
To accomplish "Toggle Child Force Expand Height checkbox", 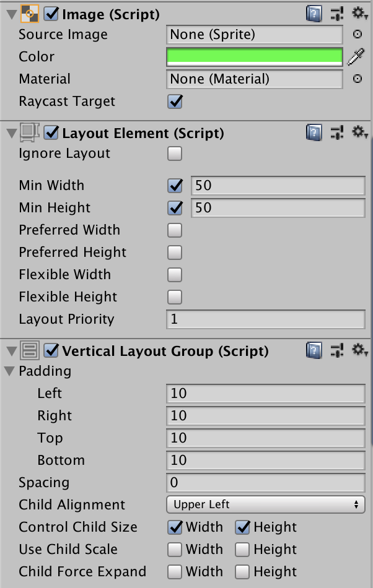I will pyautogui.click(x=242, y=572).
